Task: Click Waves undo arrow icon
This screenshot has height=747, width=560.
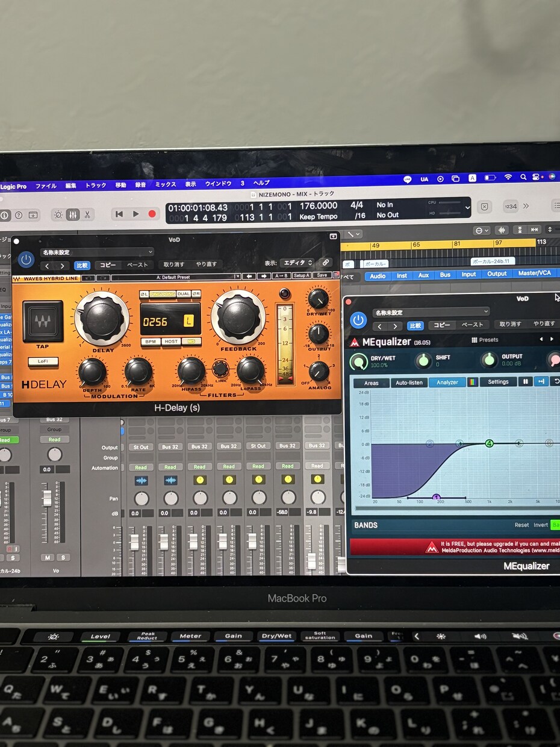Action: coord(88,277)
